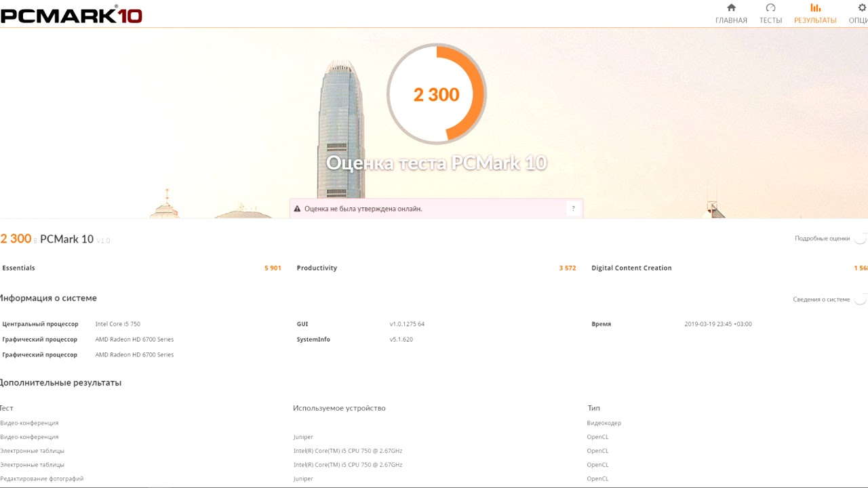Click the Информация о системе heading

[x=48, y=298]
